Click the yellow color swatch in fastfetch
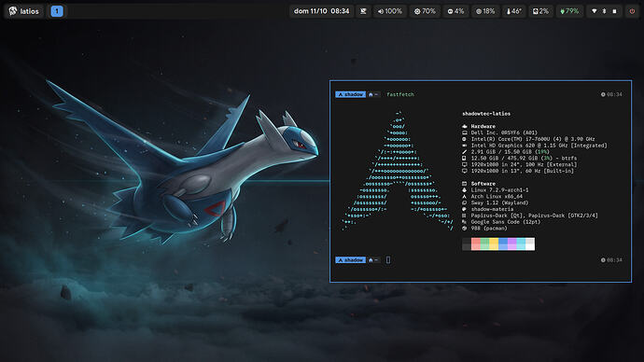This screenshot has width=644, height=362. [494, 244]
